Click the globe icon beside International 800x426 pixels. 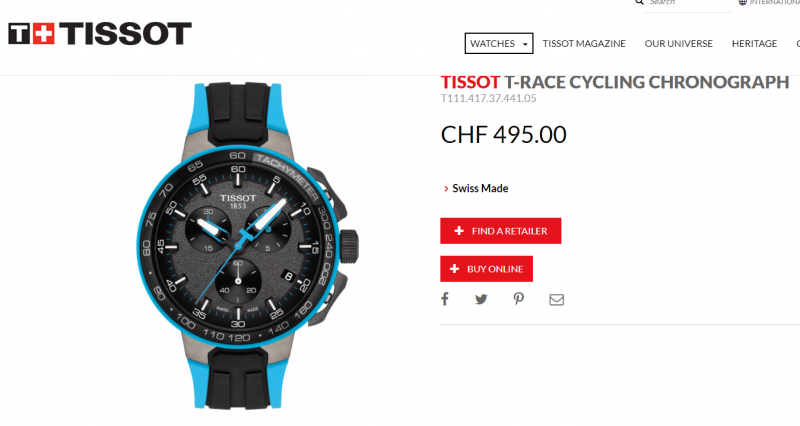[743, 2]
